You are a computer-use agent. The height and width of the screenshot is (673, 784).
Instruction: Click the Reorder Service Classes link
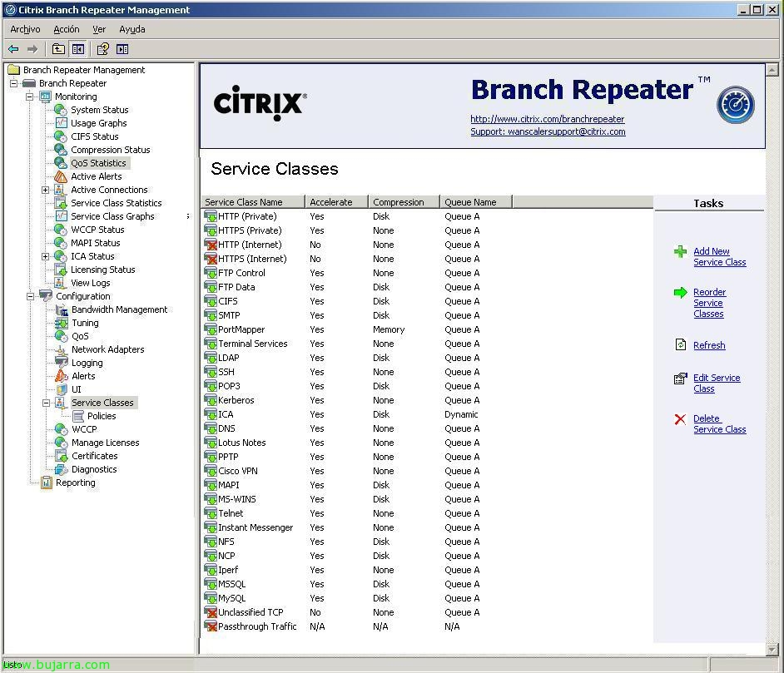[x=709, y=303]
